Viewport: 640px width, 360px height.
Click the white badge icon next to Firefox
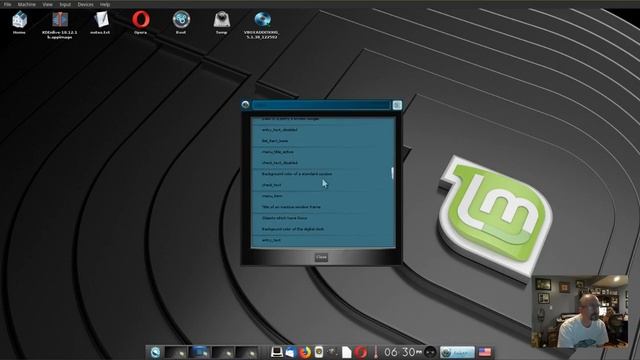(319, 352)
